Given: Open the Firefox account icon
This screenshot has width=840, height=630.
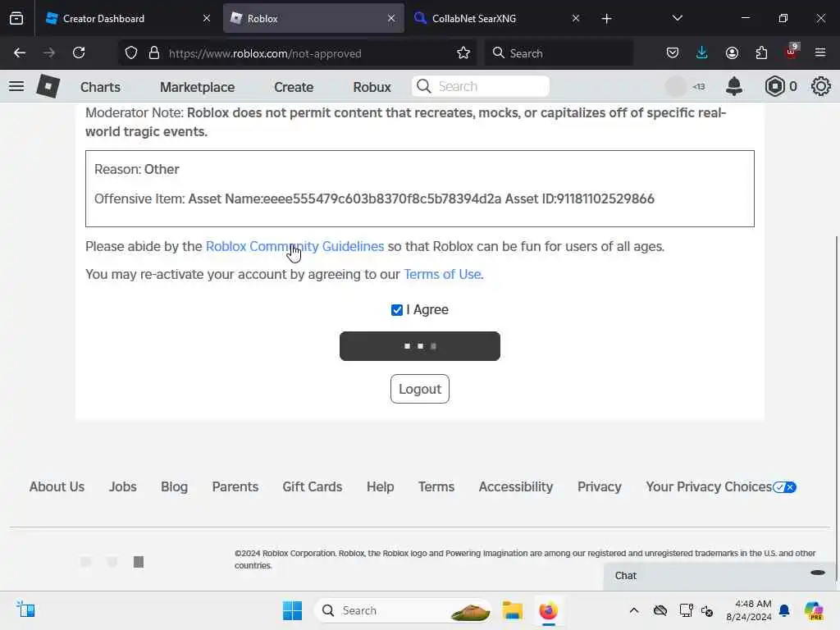Looking at the screenshot, I should click(732, 53).
